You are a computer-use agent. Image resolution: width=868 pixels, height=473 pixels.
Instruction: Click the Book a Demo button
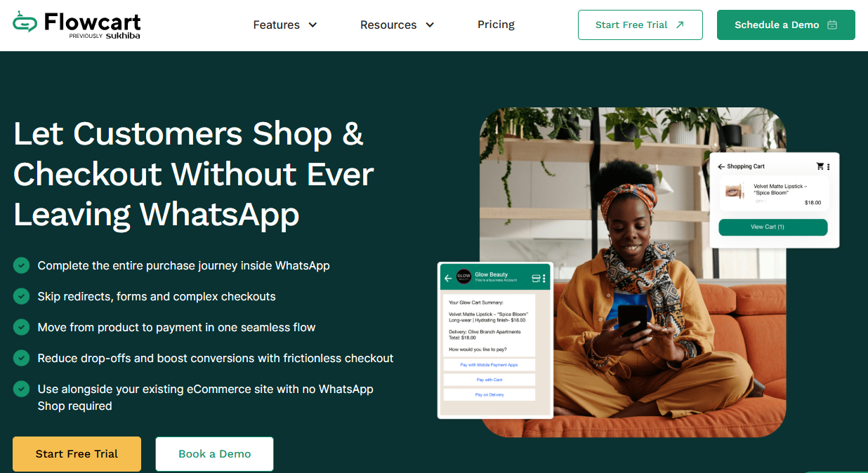[x=214, y=454]
